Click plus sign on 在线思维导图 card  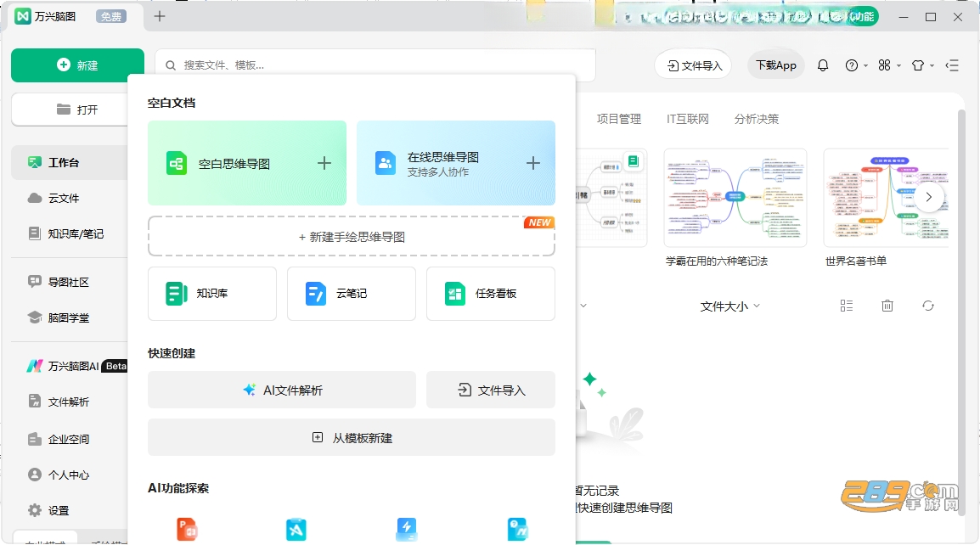pos(532,163)
